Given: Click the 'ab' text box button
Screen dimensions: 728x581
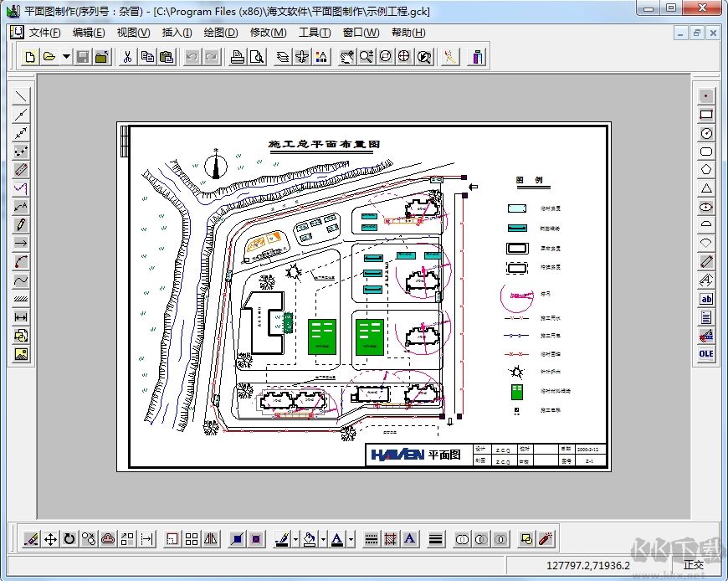Looking at the screenshot, I should coord(706,299).
